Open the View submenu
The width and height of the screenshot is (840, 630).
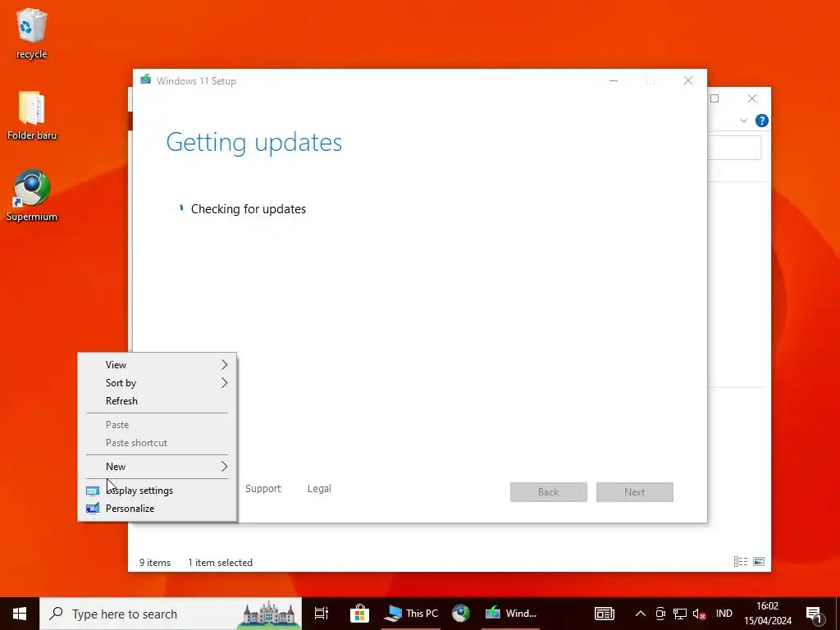[157, 365]
